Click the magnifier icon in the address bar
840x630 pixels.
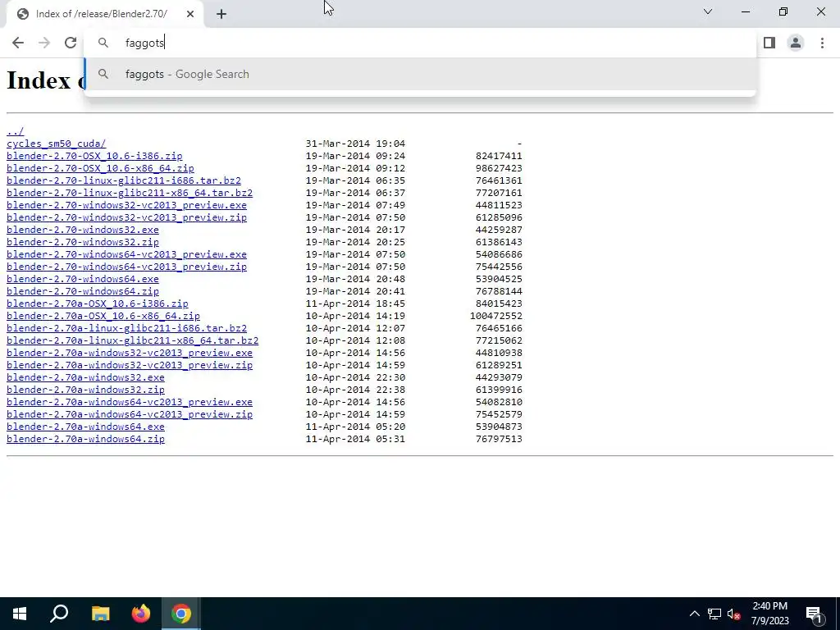(x=103, y=43)
